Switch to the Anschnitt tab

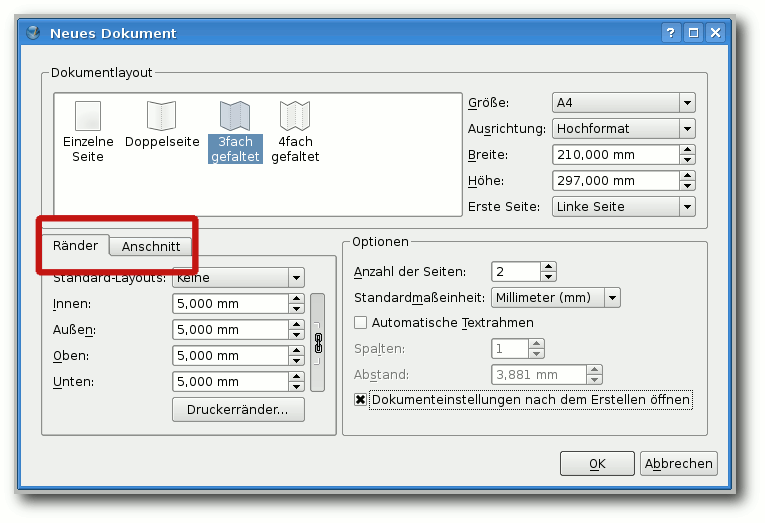(151, 246)
